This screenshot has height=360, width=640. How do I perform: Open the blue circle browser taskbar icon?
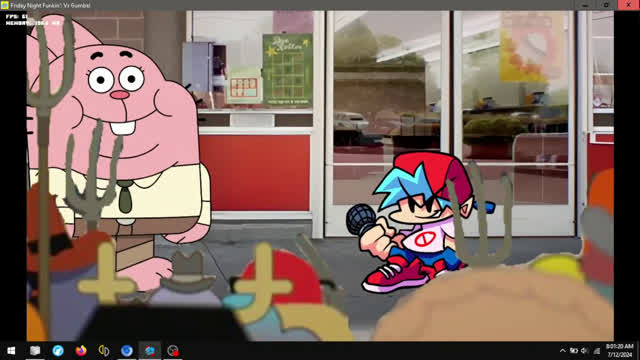127,351
